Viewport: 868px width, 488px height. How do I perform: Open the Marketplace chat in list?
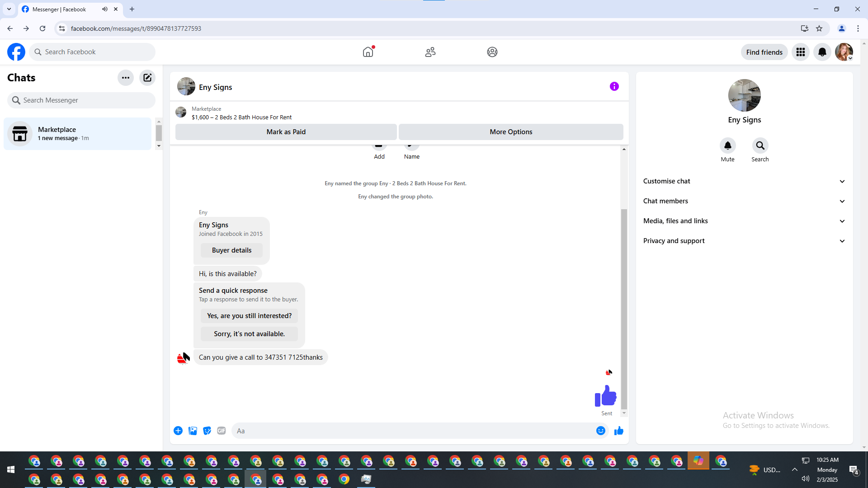[78, 134]
